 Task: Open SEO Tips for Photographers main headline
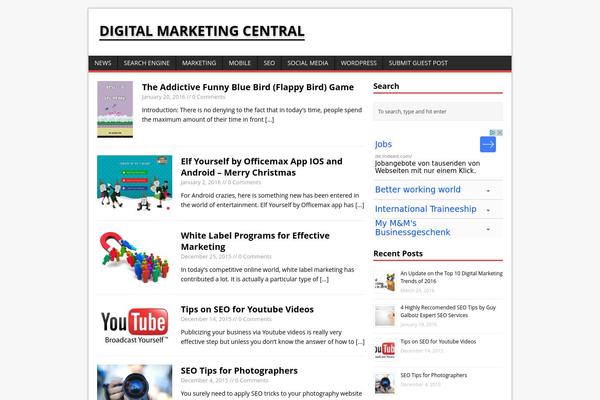click(239, 371)
